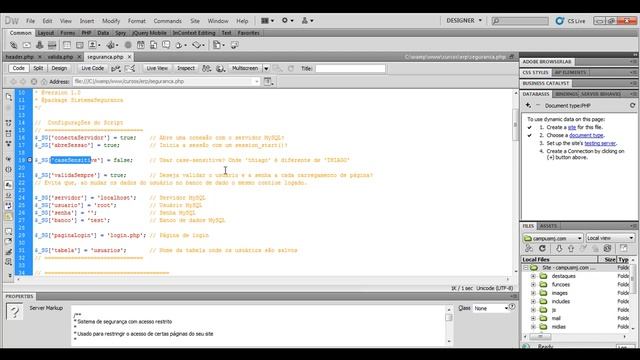Insert Div tag icon
The width and height of the screenshot is (640, 360).
pyautogui.click(x=80, y=45)
